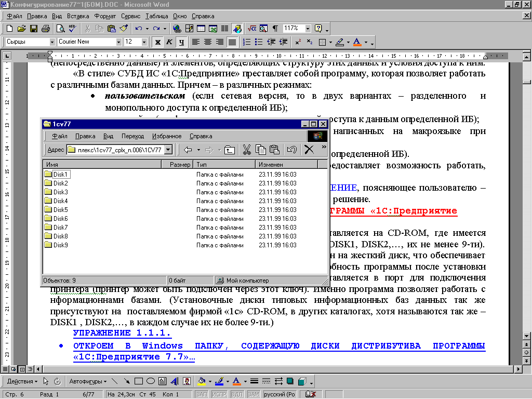Open the font size 12 dropdown
Viewport: 532px width, 399px height.
coord(144,42)
